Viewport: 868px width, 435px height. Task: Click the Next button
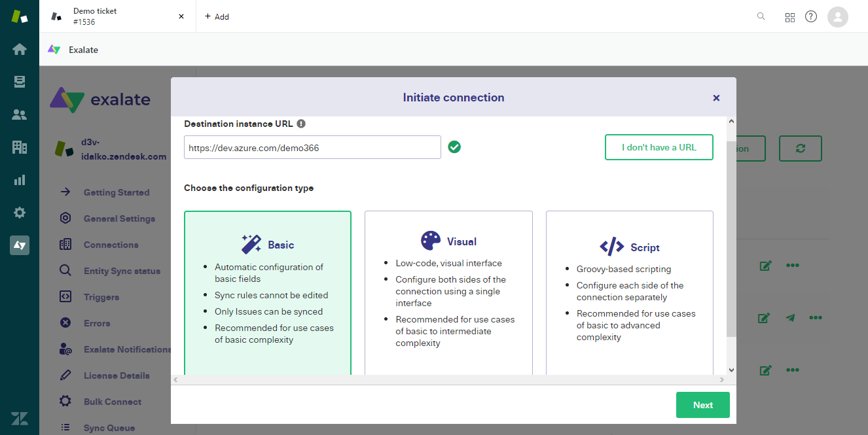tap(702, 405)
